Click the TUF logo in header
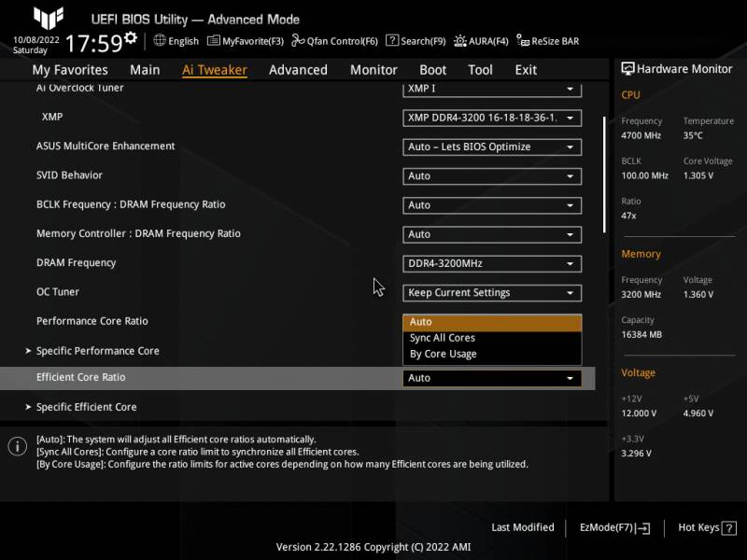Screen dimensions: 747x560 point(49,18)
